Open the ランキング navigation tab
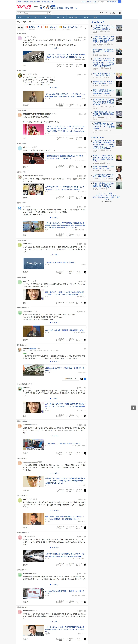Image resolution: width=138 pixels, height=644 pixels. tap(86, 17)
